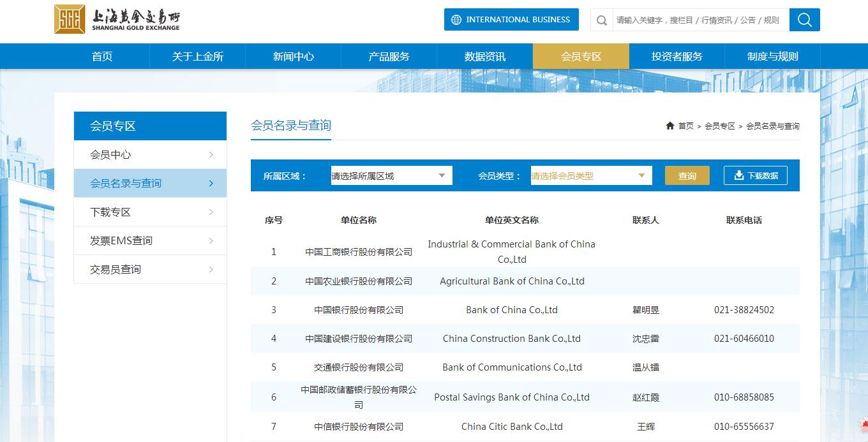Open INTERNATIONAL BUSINESS page
Viewport: 868px width, 442px height.
511,19
